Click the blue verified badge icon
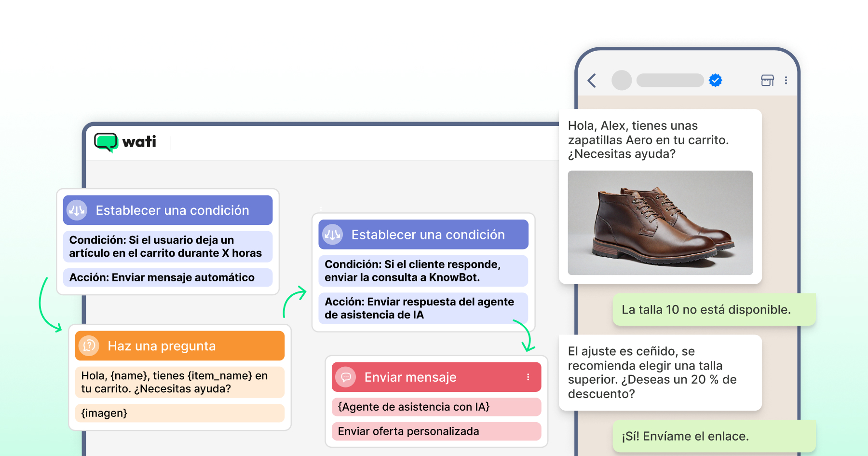 pos(716,80)
